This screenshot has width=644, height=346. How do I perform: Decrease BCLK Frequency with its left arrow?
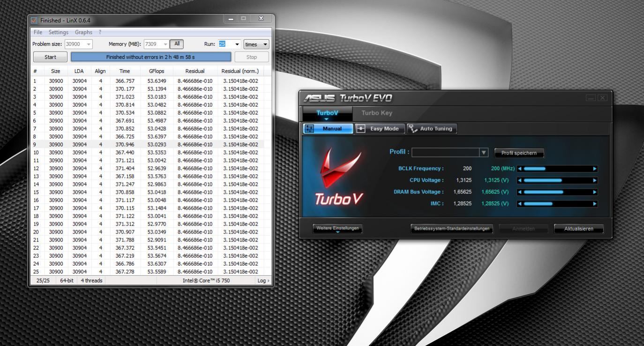pyautogui.click(x=519, y=169)
